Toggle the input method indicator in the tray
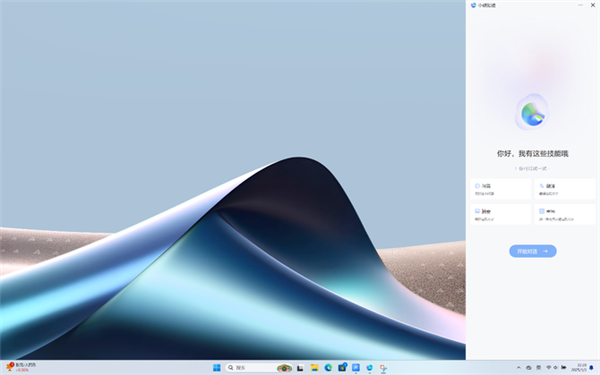The image size is (600, 375). (538, 368)
